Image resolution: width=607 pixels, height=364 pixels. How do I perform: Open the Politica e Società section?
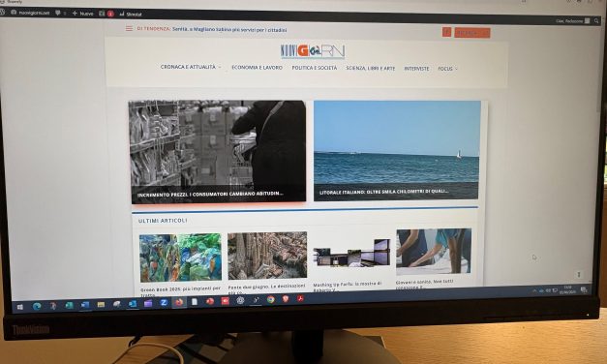(x=314, y=68)
